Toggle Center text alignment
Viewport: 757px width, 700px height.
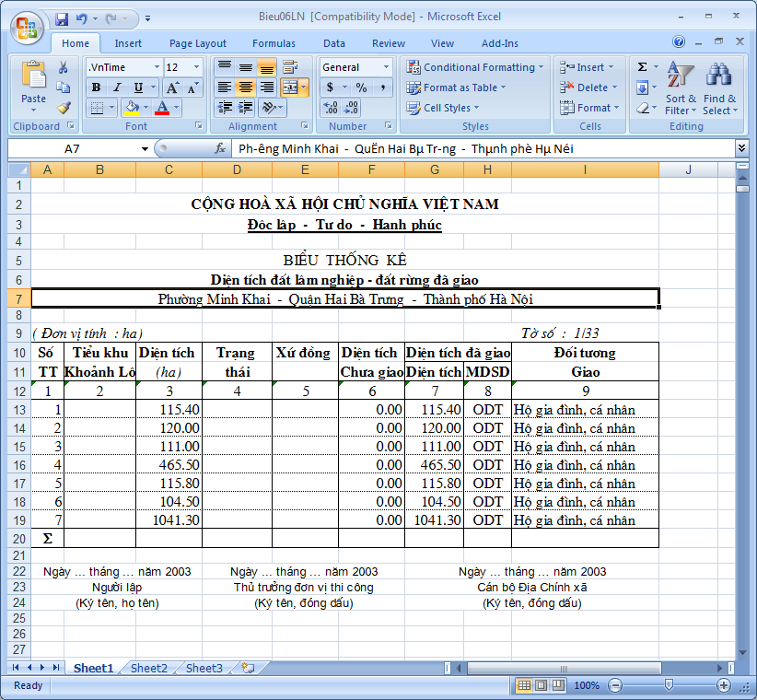(245, 87)
